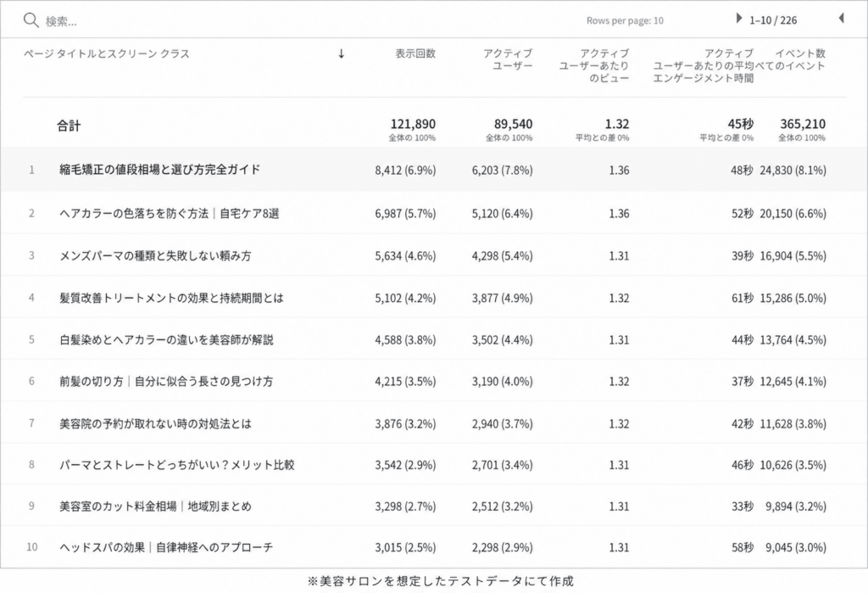This screenshot has height=593, width=868.
Task: Click total events value 365,210
Action: (803, 124)
